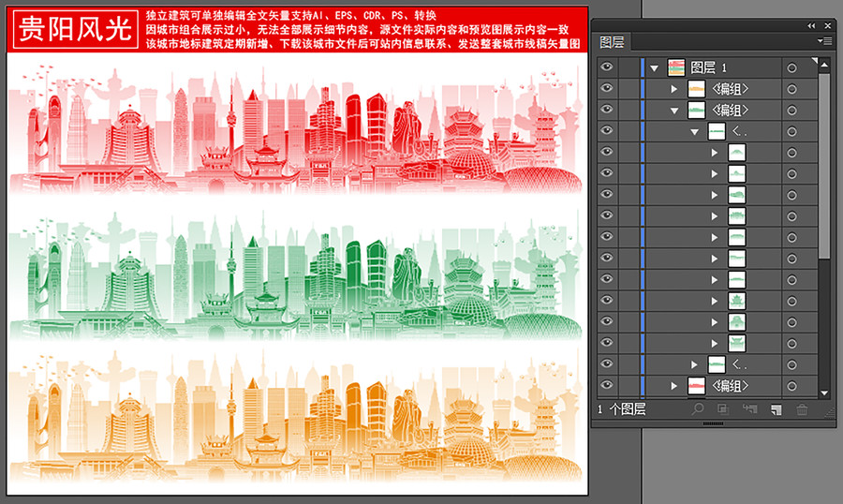
Task: Click the Locate Object magnifier icon
Action: (697, 409)
